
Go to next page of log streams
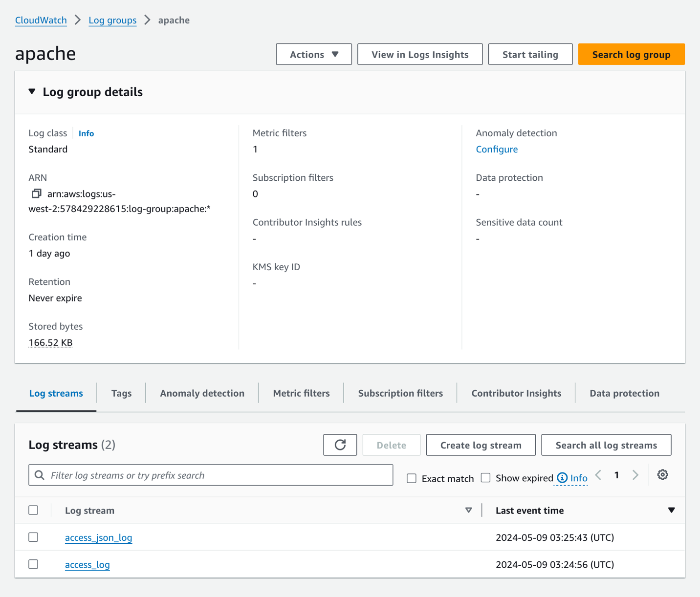pos(635,475)
